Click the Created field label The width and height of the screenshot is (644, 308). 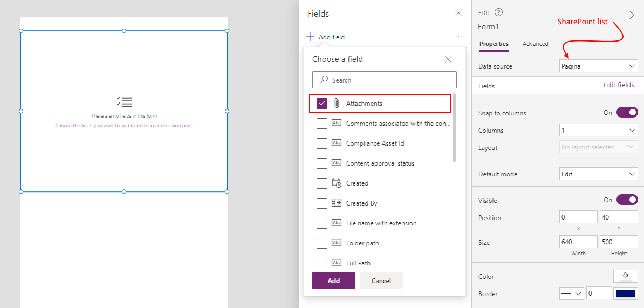click(357, 183)
